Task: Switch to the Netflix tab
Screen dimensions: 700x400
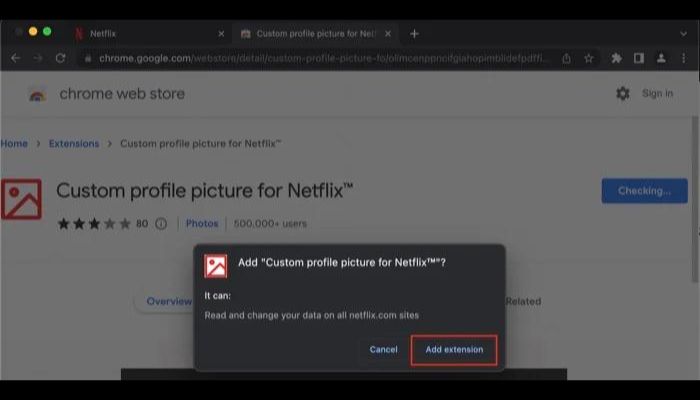Action: pos(150,33)
